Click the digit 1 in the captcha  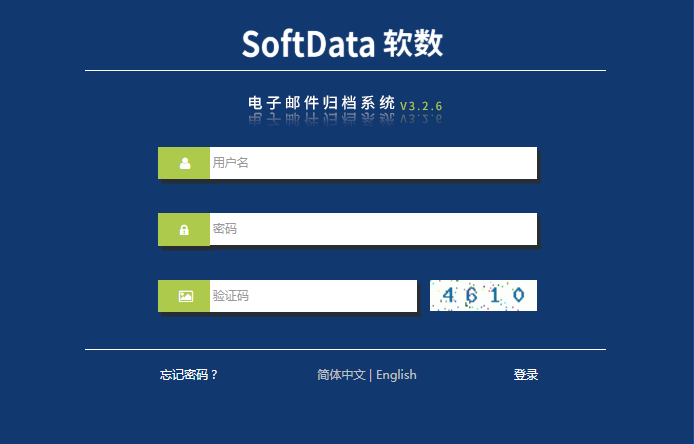pos(495,296)
